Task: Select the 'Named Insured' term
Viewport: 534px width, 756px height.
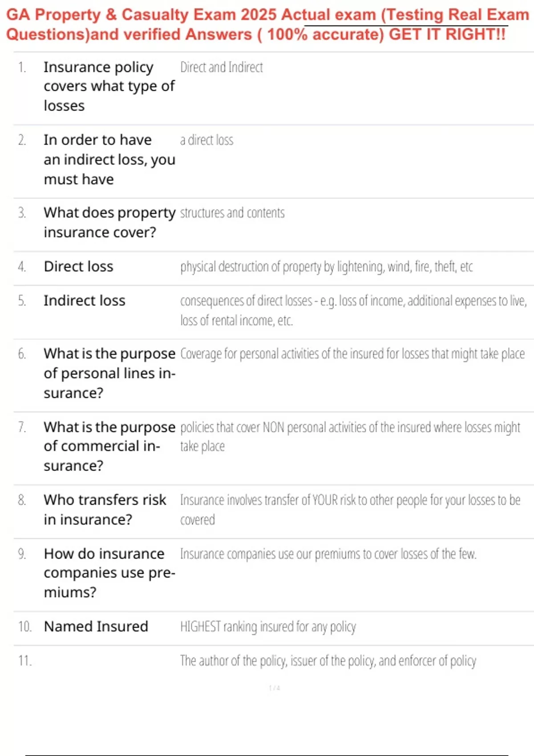Action: click(96, 627)
